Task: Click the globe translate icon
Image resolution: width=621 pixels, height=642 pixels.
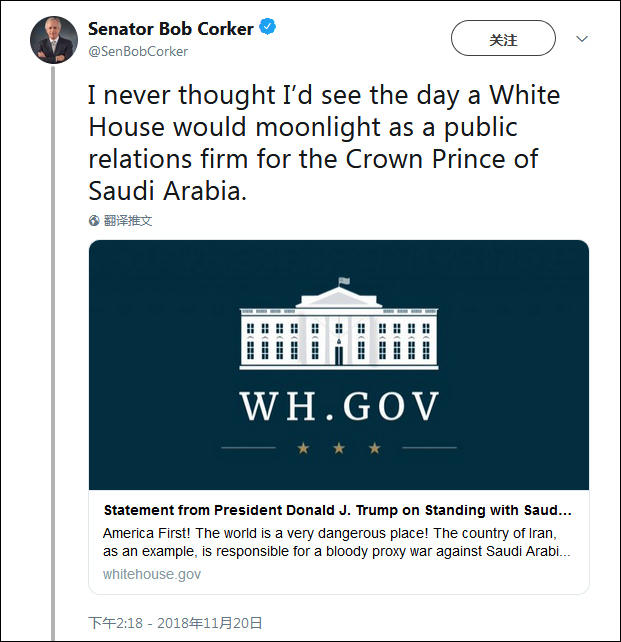Action: [94, 221]
